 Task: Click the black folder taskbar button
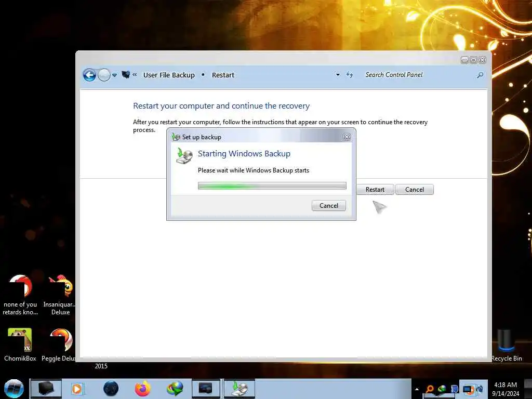46,389
